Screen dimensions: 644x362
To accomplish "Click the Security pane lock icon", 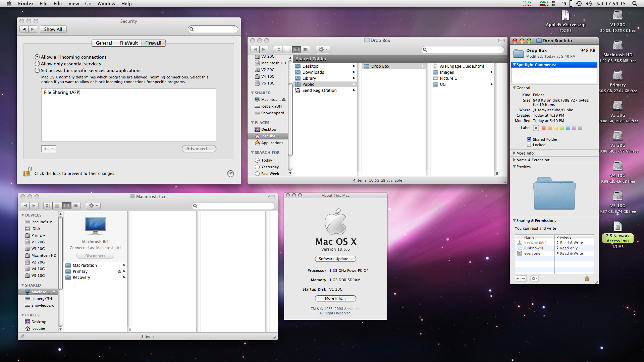I will (28, 172).
